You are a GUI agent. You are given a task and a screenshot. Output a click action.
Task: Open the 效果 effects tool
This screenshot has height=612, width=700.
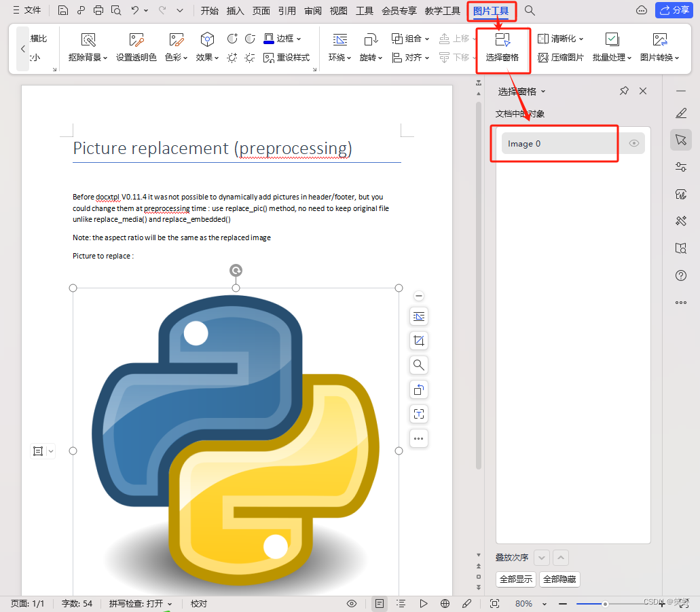pos(207,47)
